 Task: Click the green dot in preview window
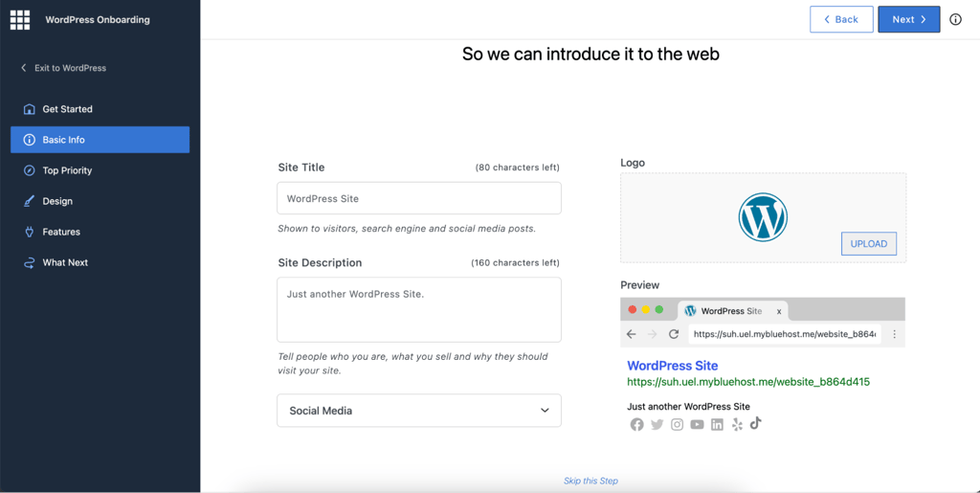[x=658, y=309]
